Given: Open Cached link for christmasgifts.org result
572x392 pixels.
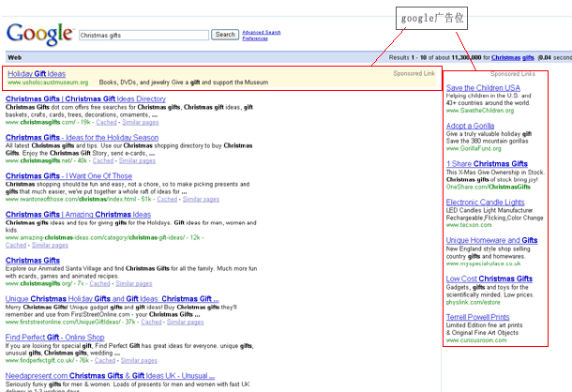Looking at the screenshot, I should pos(99,283).
